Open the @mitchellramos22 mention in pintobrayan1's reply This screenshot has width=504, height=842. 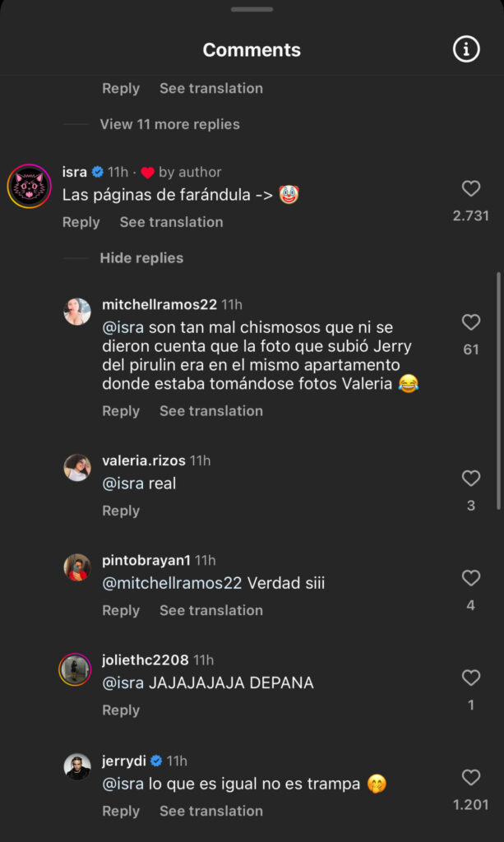click(172, 583)
